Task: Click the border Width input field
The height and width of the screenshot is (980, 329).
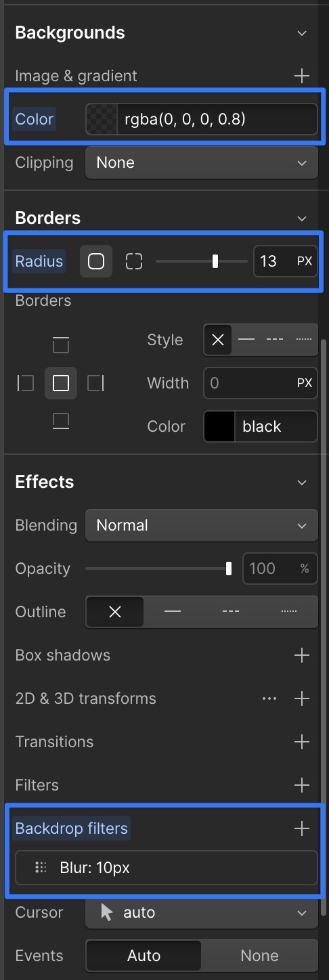Action: click(x=260, y=383)
